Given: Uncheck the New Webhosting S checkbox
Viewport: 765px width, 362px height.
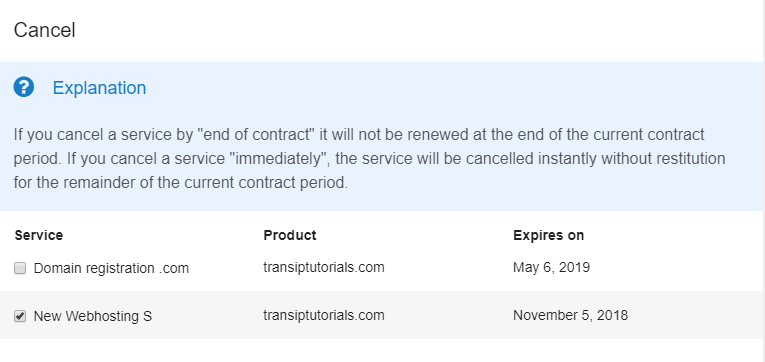Looking at the screenshot, I should pos(20,316).
